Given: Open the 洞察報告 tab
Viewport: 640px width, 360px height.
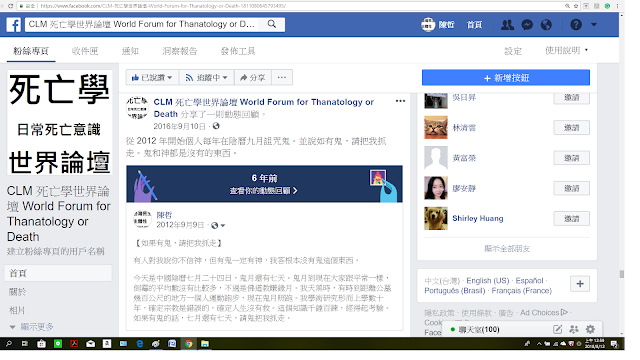Looking at the screenshot, I should [180, 51].
